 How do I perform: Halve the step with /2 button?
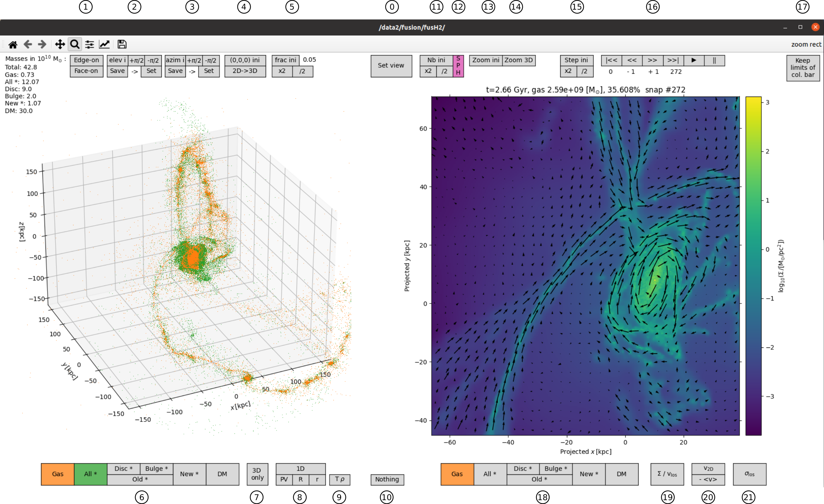click(585, 71)
